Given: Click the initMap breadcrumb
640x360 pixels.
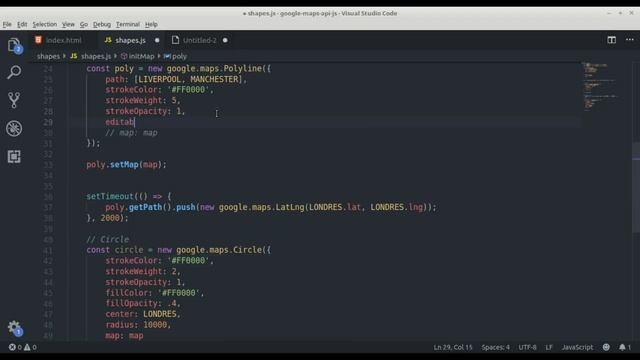Looking at the screenshot, I should click(x=138, y=56).
